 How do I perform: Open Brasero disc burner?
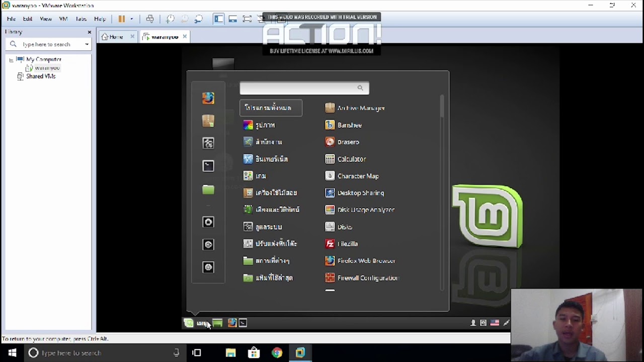[342, 142]
